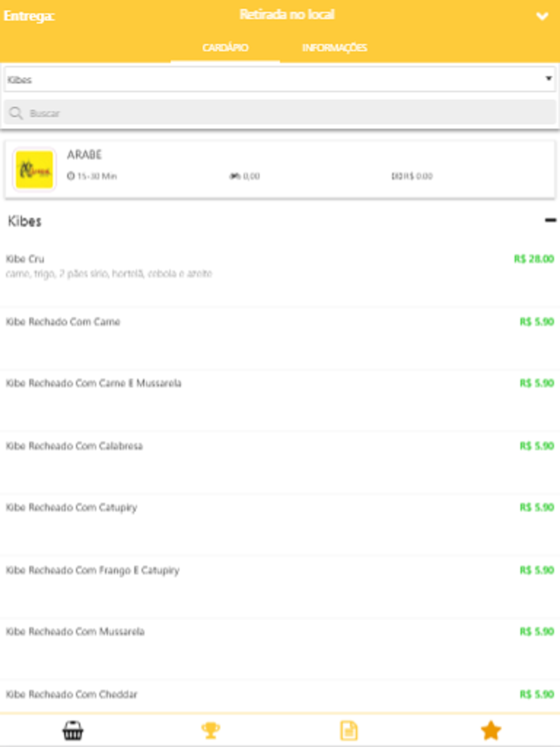Screen dimensions: 560x747
Task: Select Kibe Recheado Com Cheddar
Action: [280, 696]
